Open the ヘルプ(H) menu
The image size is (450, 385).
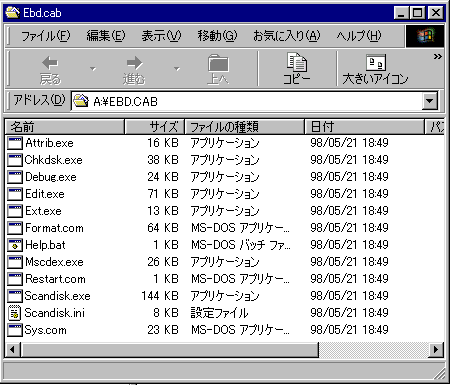359,35
